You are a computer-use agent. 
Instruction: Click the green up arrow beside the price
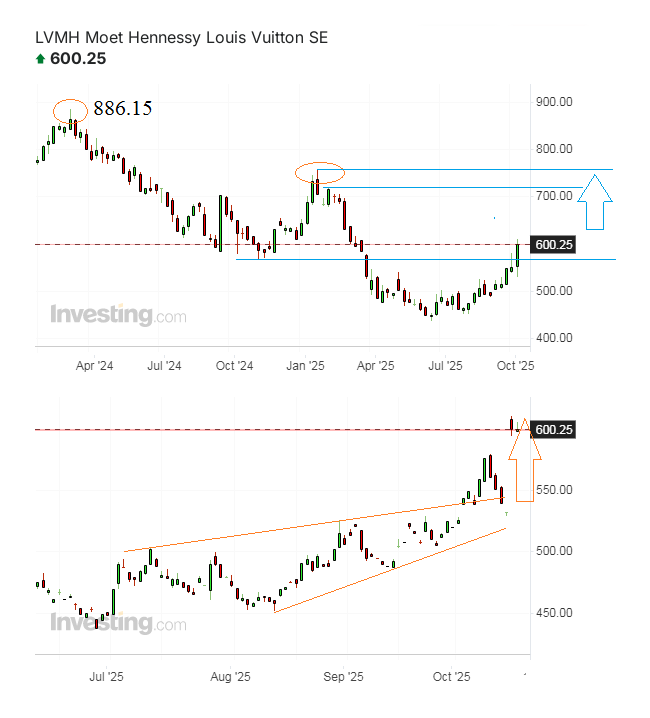(40, 60)
